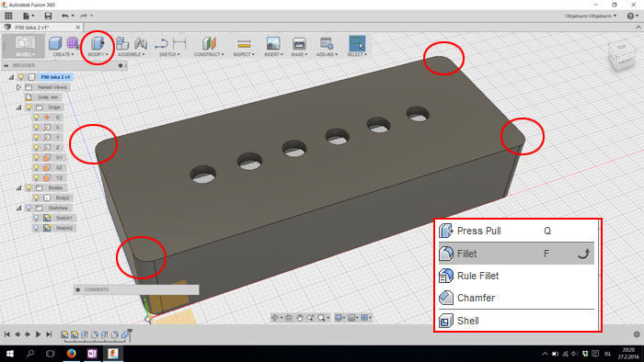Jump to timeline start
This screenshot has width=644, height=362.
[x=7, y=334]
